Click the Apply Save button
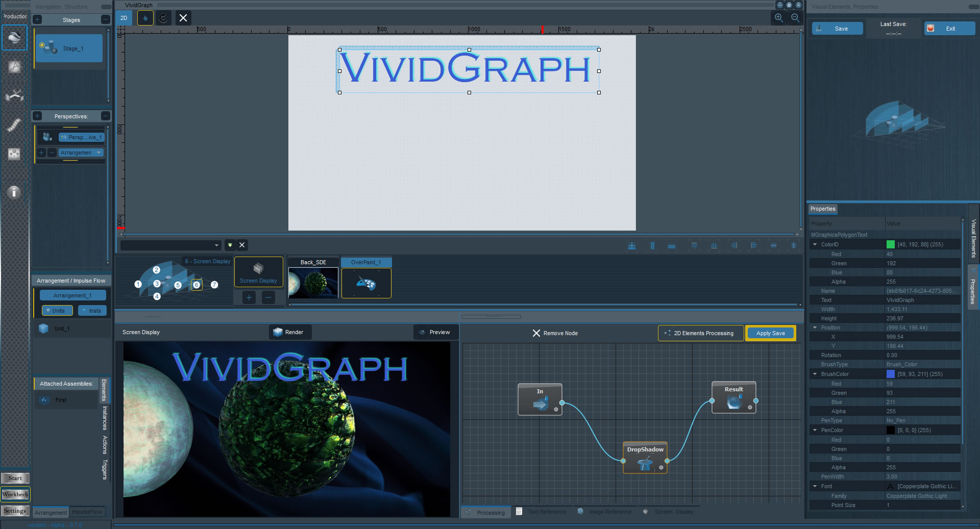This screenshot has height=529, width=980. [x=770, y=333]
